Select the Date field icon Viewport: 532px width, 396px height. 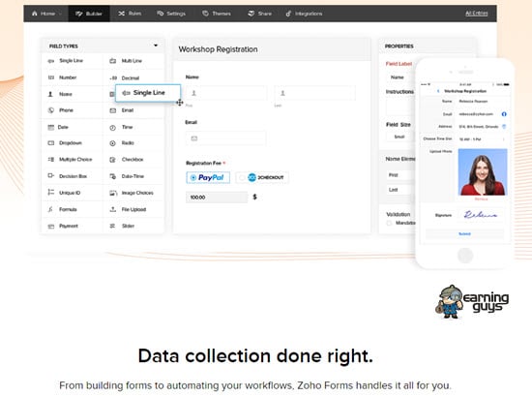tap(51, 128)
